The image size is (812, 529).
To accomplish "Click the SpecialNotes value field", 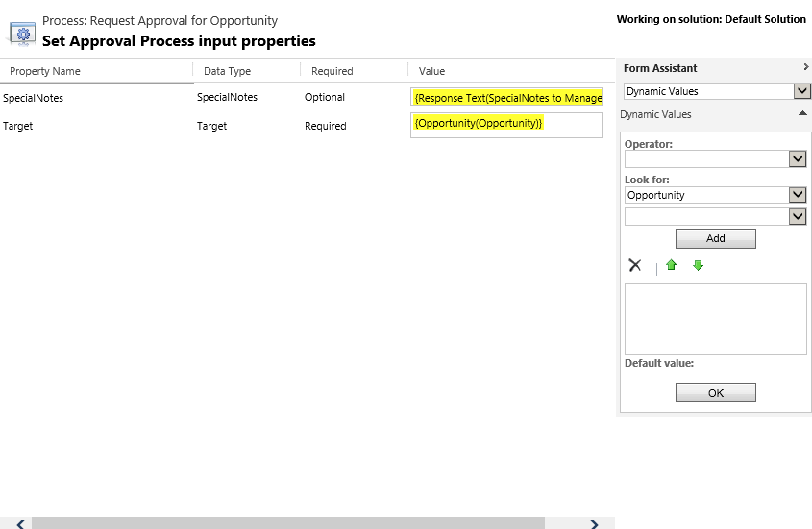I will coord(506,97).
